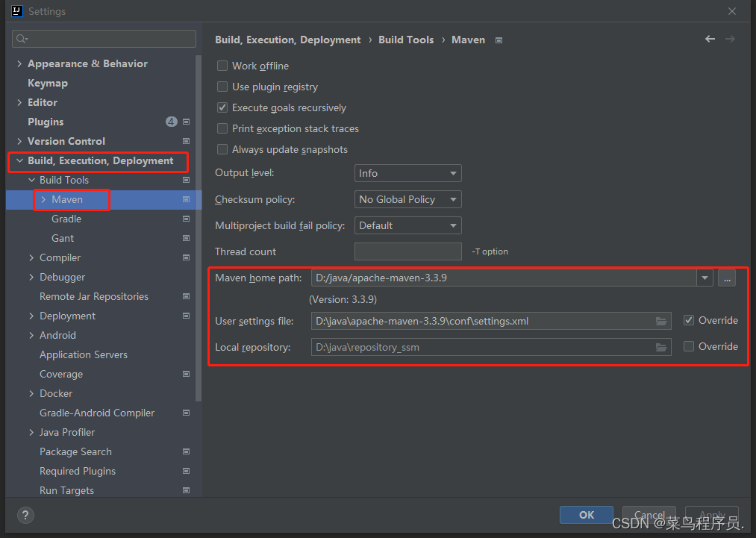Expand the Maven tree node
The width and height of the screenshot is (756, 538).
(43, 199)
